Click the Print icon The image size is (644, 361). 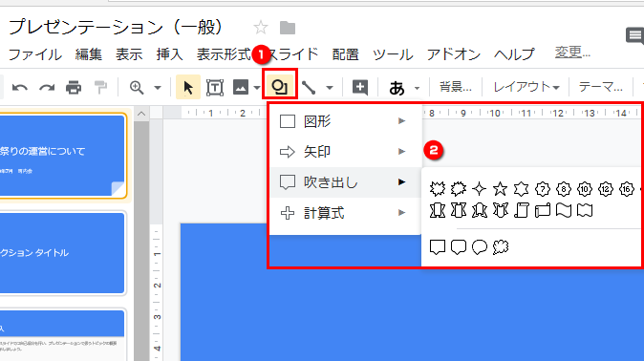[x=74, y=87]
